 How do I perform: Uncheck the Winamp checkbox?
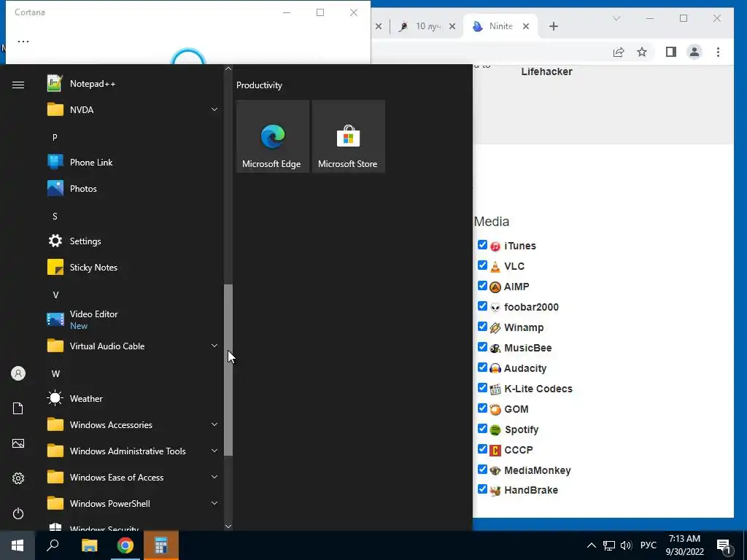point(483,327)
